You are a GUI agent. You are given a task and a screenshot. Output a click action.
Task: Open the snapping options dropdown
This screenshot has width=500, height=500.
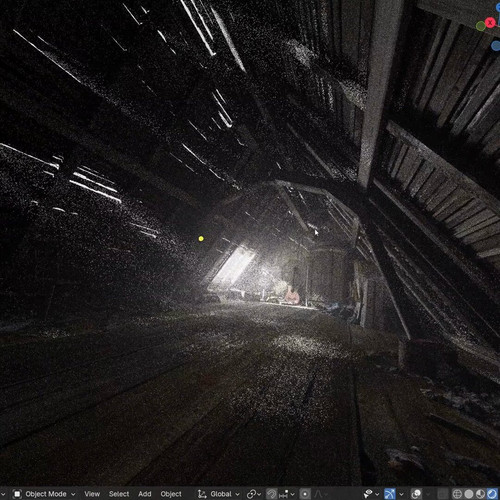tap(287, 494)
